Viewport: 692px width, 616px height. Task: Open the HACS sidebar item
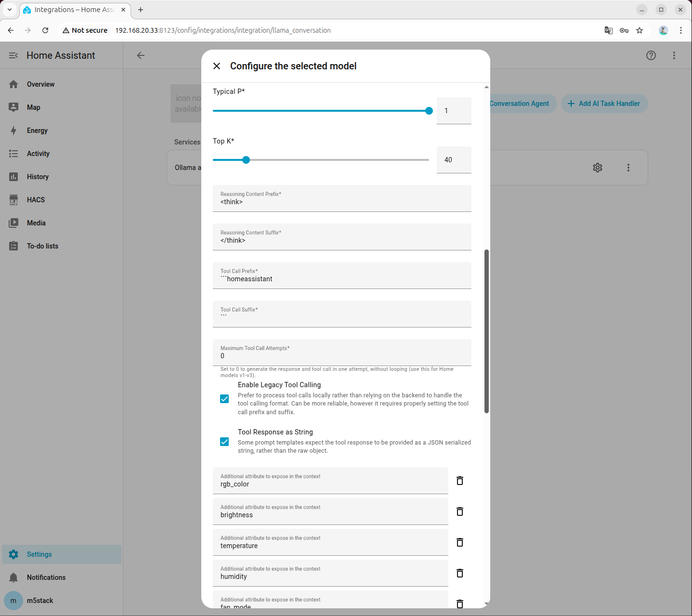[x=36, y=200]
